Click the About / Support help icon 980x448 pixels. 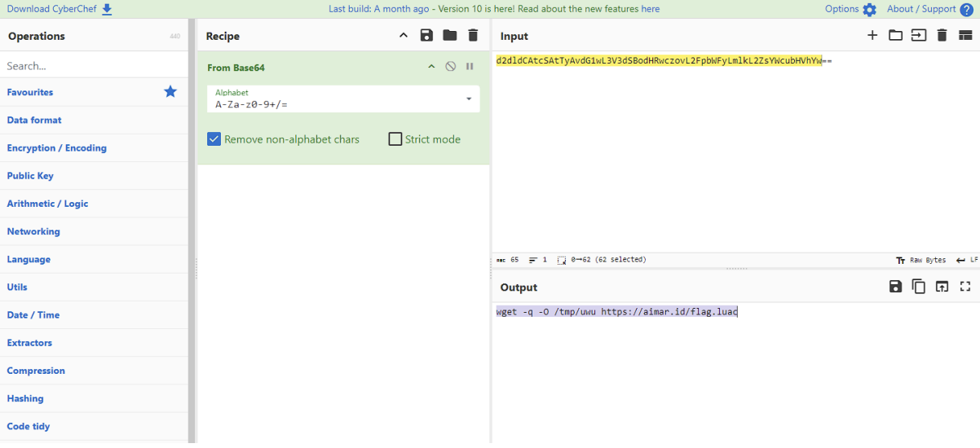pyautogui.click(x=967, y=10)
